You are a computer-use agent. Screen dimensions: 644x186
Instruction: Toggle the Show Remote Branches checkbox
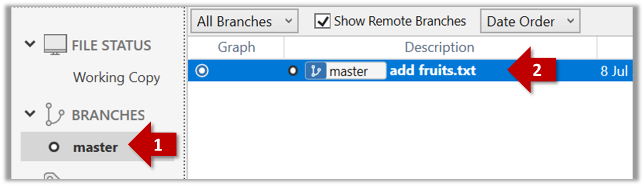pyautogui.click(x=323, y=22)
